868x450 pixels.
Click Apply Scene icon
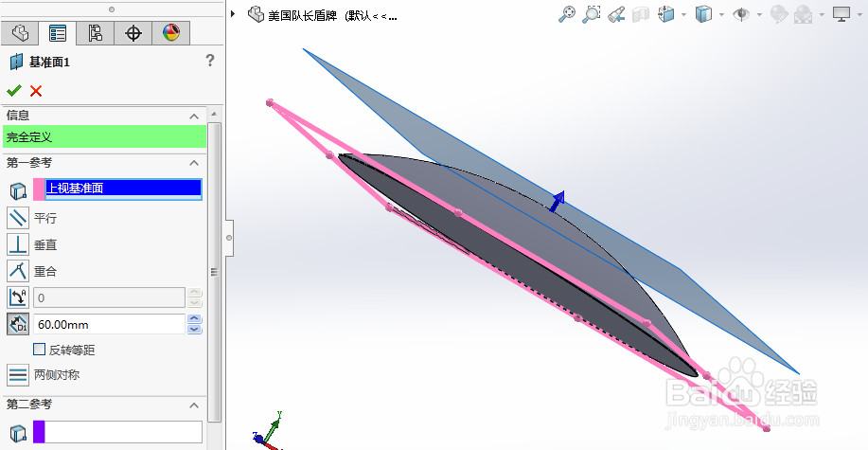click(x=804, y=14)
